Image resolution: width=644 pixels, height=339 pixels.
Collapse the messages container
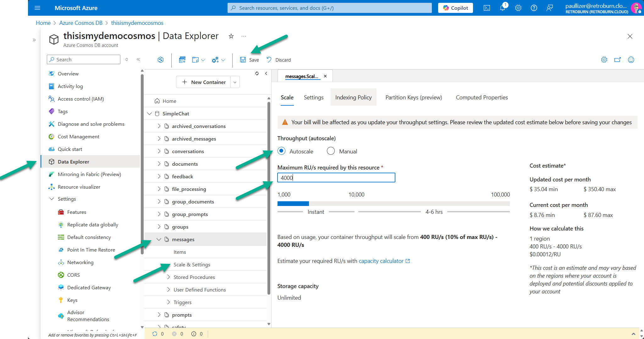click(159, 239)
